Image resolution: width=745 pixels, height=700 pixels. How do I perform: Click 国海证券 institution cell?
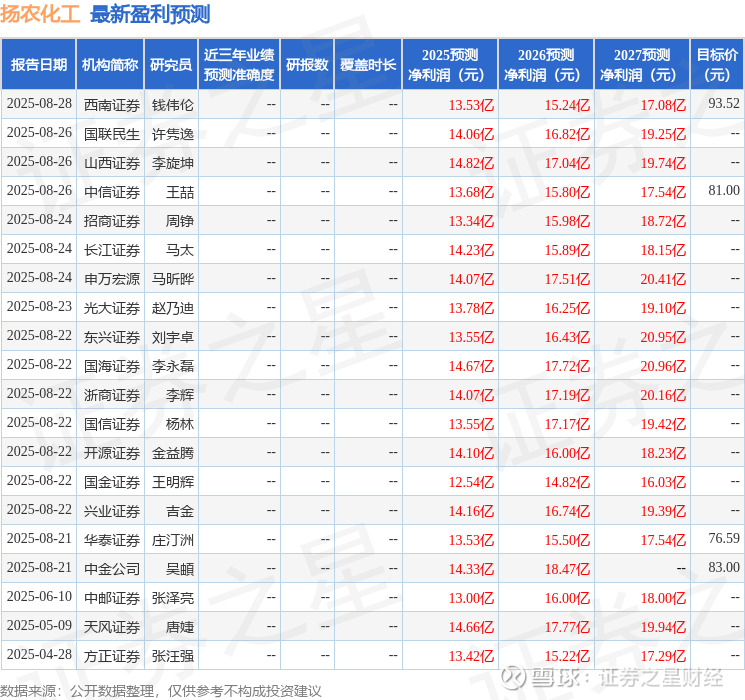click(x=112, y=366)
